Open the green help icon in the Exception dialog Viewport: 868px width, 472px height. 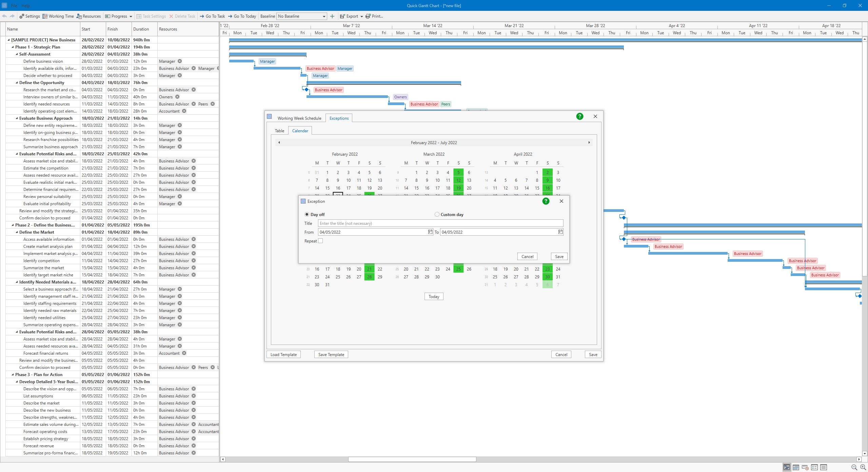(546, 201)
